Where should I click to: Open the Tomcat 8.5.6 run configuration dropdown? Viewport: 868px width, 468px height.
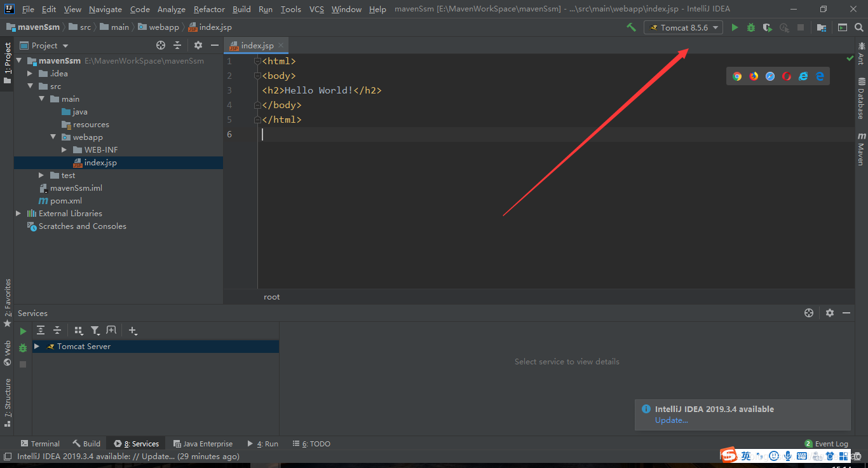[683, 27]
